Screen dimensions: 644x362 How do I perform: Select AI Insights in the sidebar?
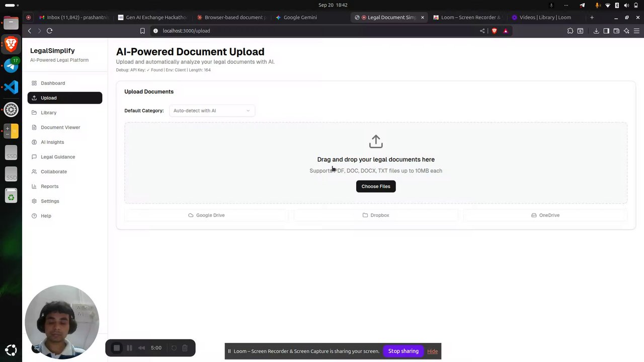click(x=65, y=142)
